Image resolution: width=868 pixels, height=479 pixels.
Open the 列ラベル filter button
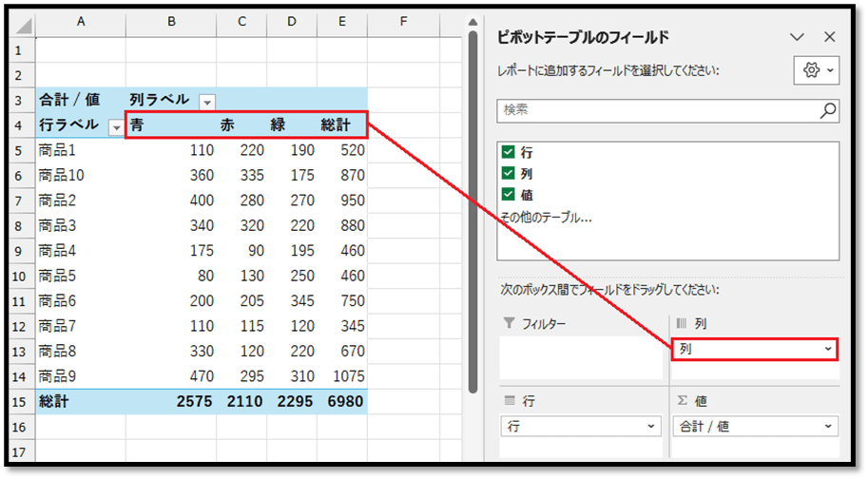[x=206, y=102]
